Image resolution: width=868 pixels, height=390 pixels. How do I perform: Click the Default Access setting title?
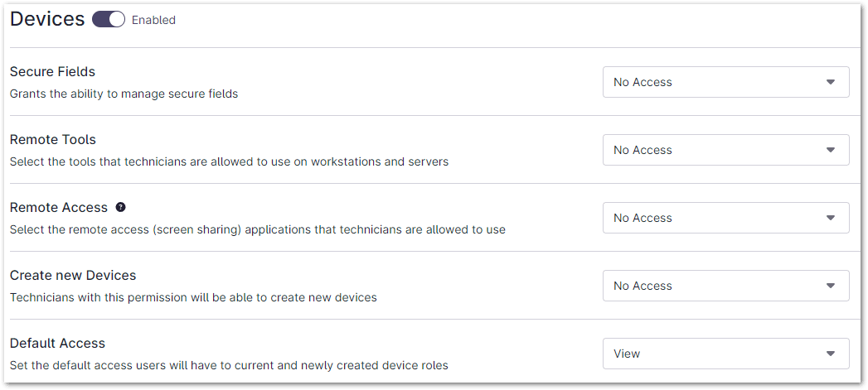tap(57, 343)
